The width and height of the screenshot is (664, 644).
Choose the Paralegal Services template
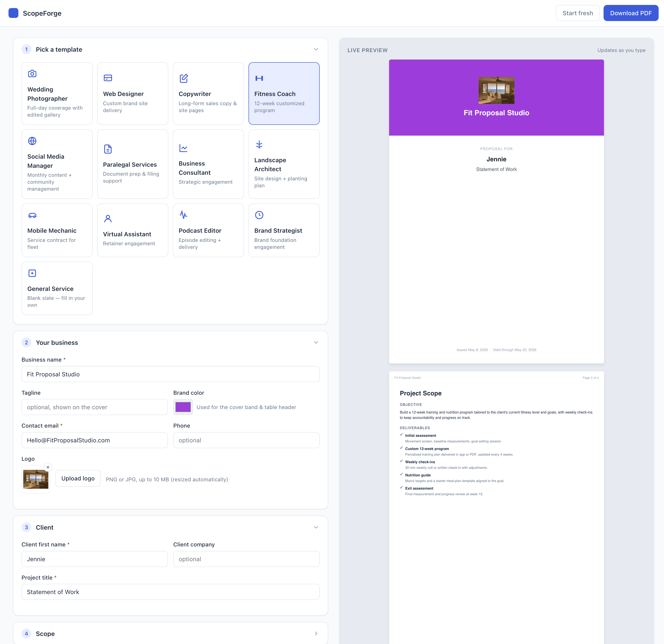tap(133, 164)
